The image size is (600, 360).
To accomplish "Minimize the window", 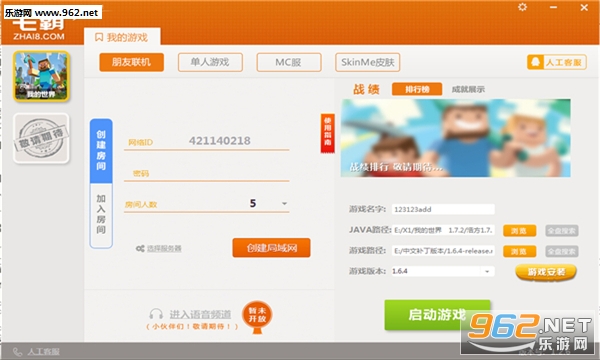I will coord(553,7).
